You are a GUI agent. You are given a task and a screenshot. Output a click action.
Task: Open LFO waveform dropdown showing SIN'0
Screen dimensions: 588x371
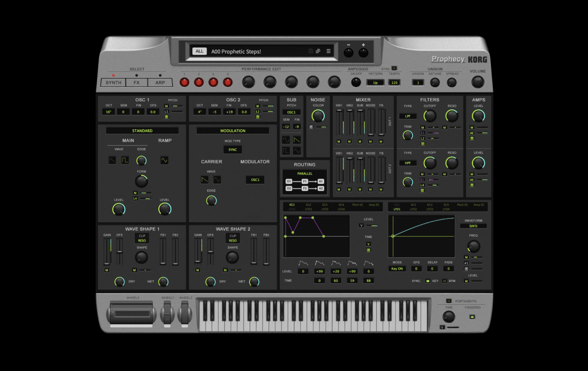pyautogui.click(x=473, y=226)
